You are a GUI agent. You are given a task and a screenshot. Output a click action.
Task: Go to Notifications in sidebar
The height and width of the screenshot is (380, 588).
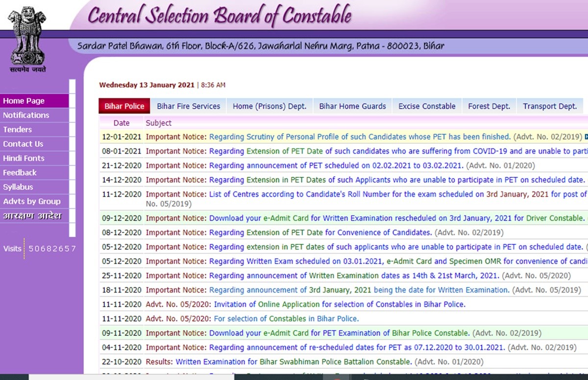tap(26, 115)
